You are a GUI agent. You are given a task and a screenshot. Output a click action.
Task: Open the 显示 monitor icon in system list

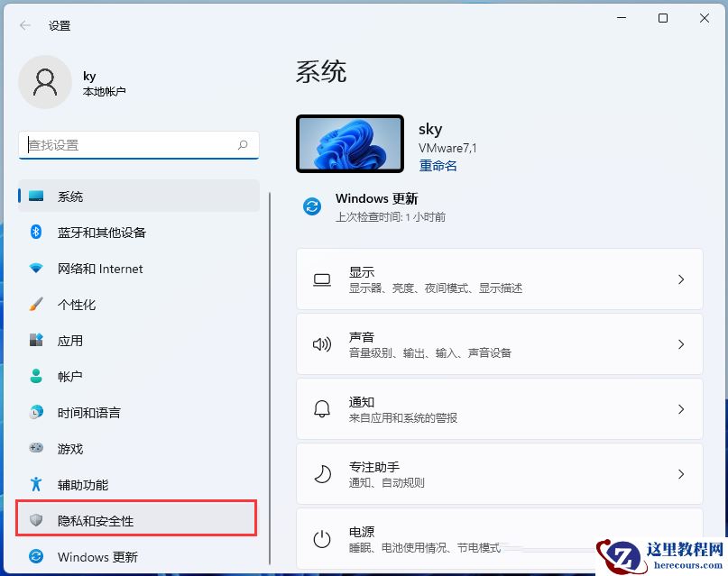coord(322,279)
